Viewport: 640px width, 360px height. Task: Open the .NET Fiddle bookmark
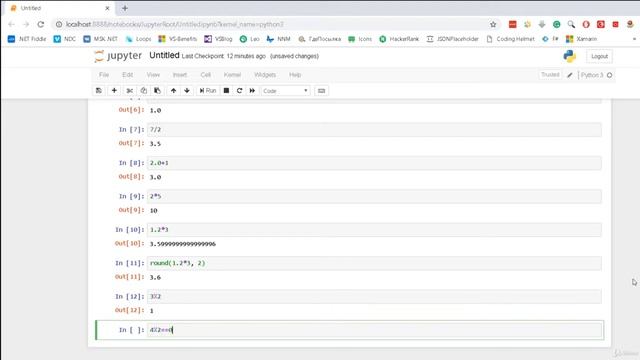pyautogui.click(x=27, y=39)
